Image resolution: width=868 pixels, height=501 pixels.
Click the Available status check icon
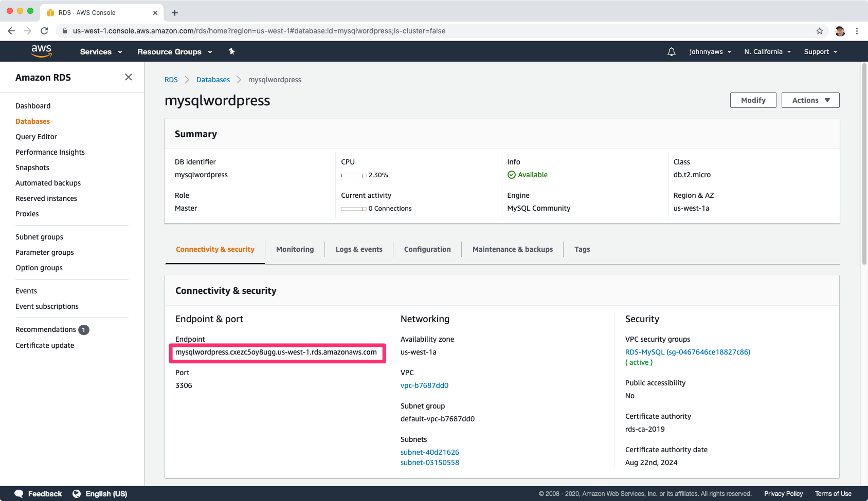(512, 175)
